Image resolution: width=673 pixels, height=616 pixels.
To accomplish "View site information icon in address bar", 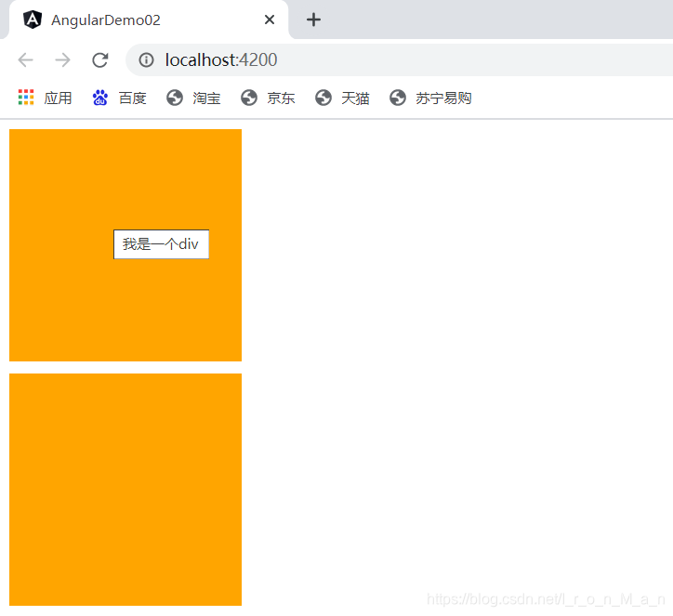I will [146, 60].
